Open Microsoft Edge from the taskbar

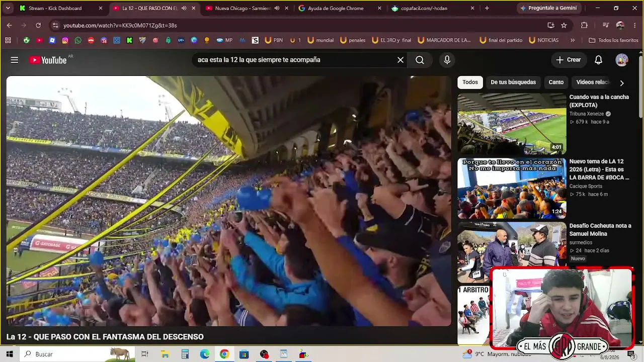point(205,354)
